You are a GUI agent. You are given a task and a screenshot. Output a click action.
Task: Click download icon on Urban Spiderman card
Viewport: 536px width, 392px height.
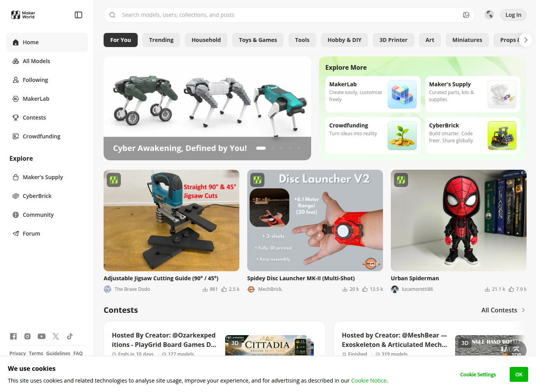coord(487,289)
